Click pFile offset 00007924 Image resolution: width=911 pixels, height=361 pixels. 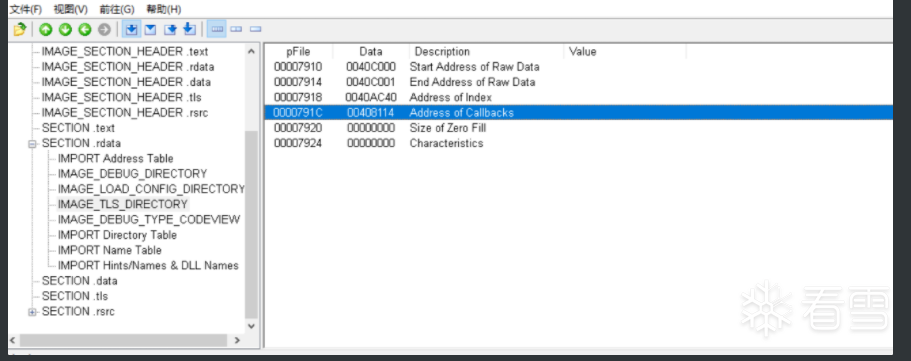click(297, 143)
